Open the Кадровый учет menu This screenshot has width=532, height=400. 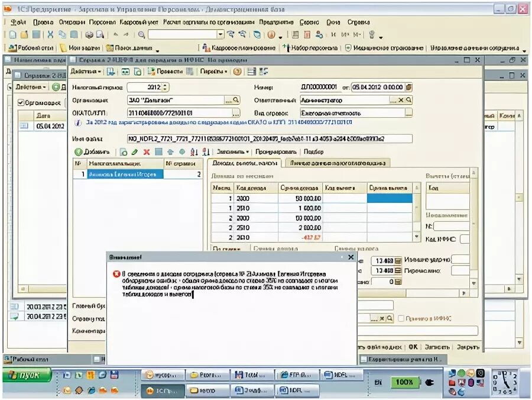[x=139, y=22]
